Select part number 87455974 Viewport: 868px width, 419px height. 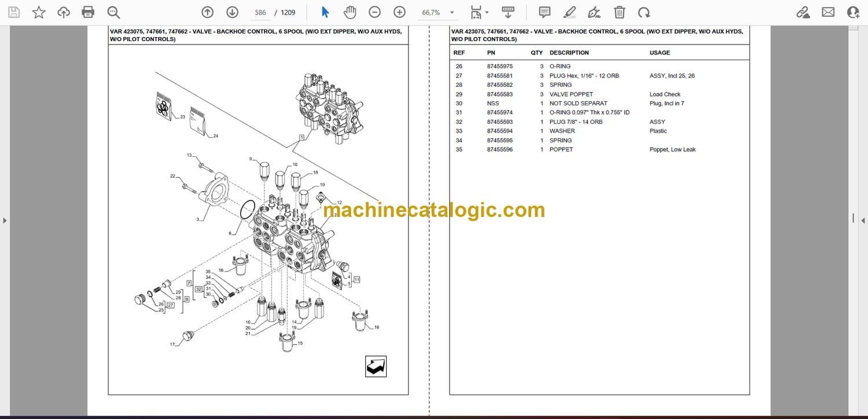point(500,112)
